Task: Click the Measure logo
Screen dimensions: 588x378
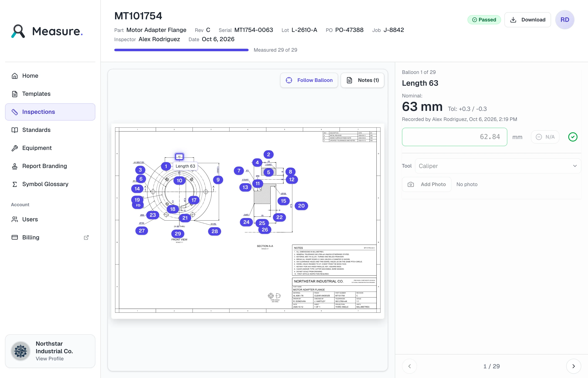Action: coord(47,31)
